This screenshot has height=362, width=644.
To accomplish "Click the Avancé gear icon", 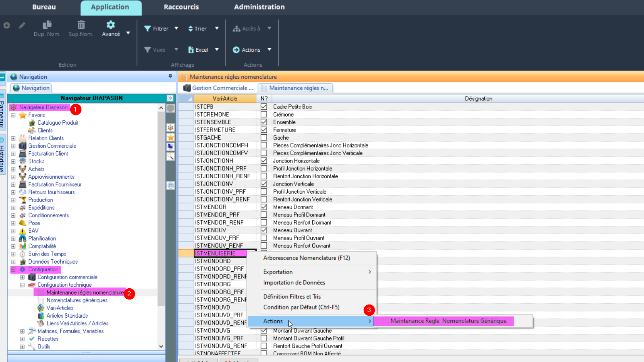I will (111, 25).
